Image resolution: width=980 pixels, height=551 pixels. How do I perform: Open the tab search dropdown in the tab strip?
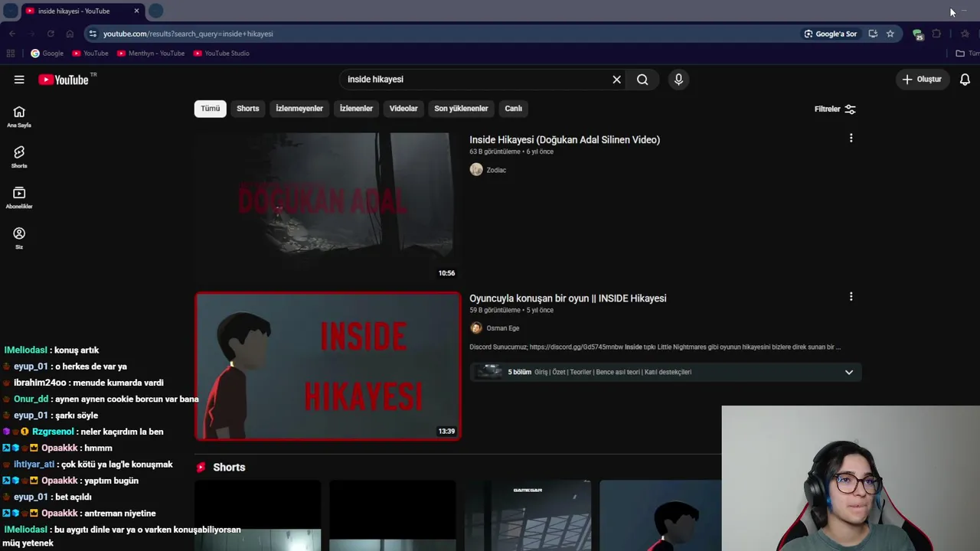[x=11, y=11]
